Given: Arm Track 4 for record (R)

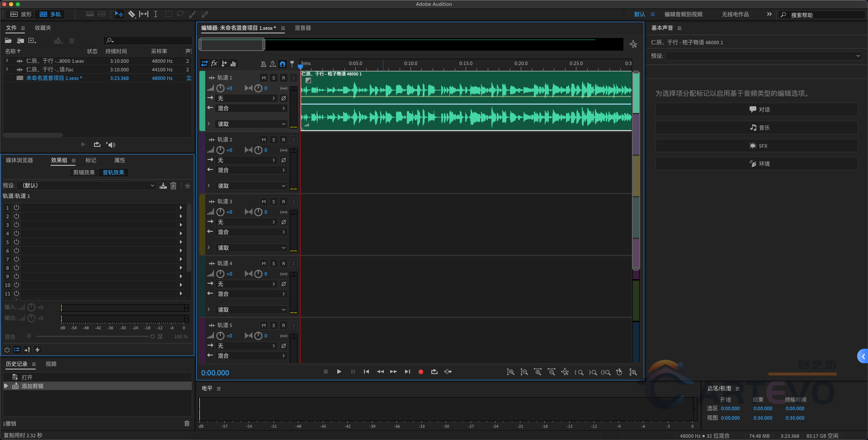Looking at the screenshot, I should click(283, 263).
